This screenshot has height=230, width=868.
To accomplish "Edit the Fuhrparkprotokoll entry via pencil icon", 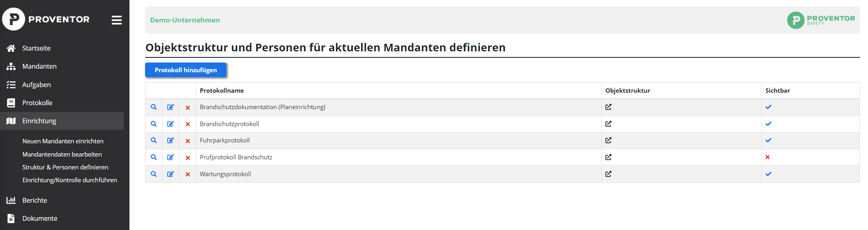I will pyautogui.click(x=170, y=140).
